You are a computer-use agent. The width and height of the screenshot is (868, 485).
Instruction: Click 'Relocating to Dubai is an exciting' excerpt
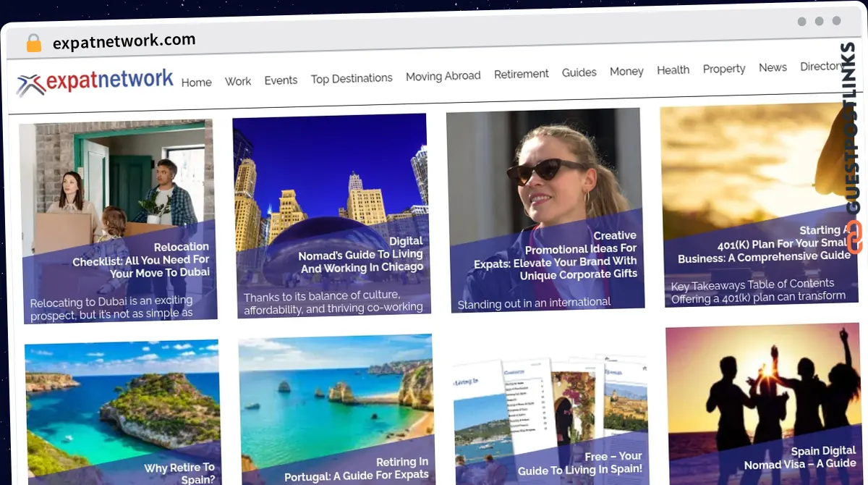click(111, 306)
